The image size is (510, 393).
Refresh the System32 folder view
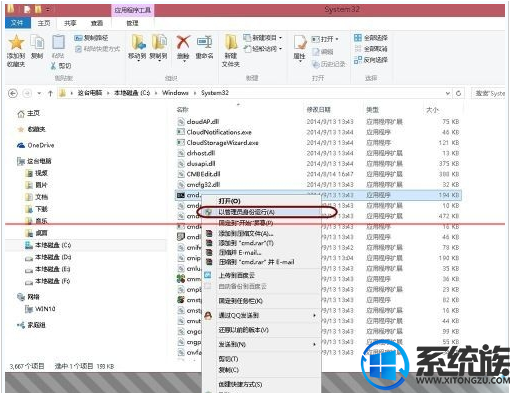(x=459, y=93)
